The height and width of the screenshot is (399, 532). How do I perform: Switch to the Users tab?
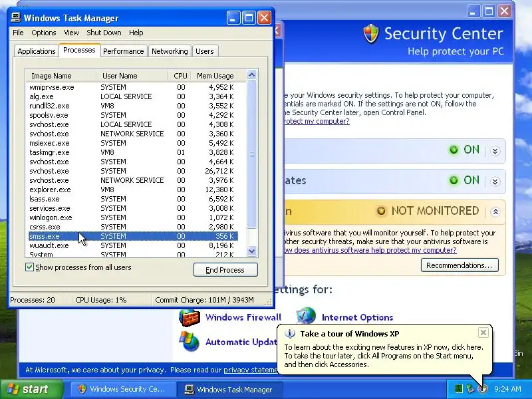click(x=205, y=51)
